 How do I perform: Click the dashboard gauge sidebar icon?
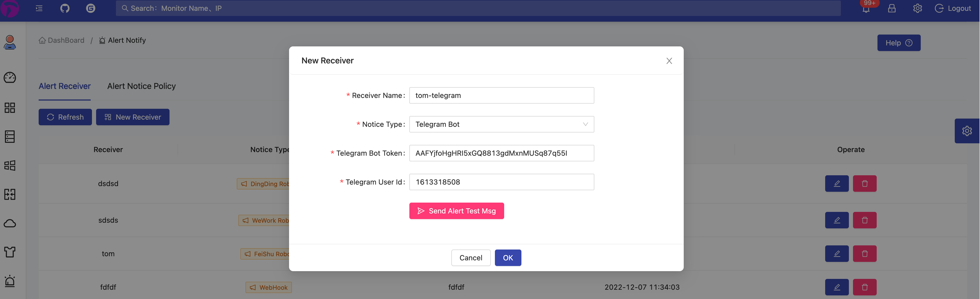(10, 78)
